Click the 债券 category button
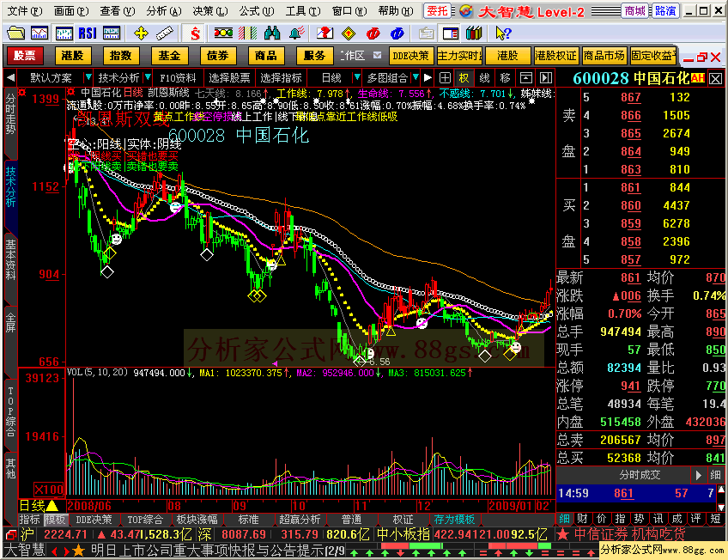The width and height of the screenshot is (728, 560). tap(218, 56)
